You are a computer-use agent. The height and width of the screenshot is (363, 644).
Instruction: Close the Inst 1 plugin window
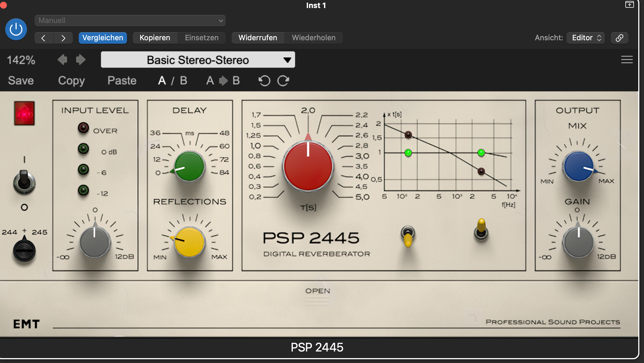[x=3, y=5]
